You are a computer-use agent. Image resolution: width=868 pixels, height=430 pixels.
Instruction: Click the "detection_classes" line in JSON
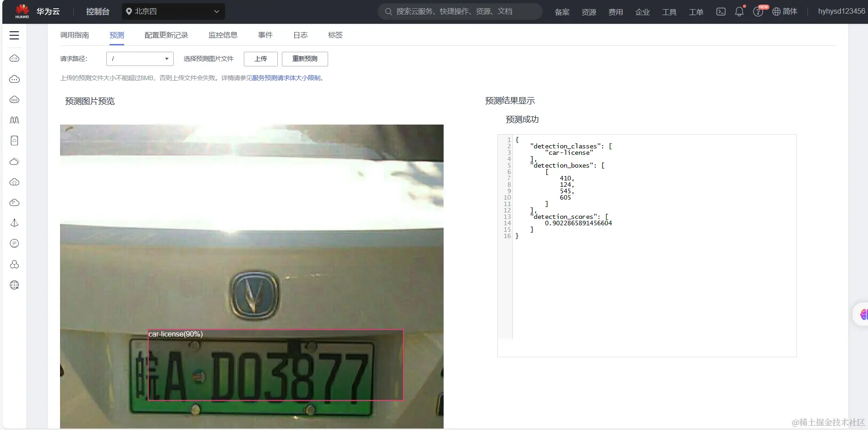[571, 146]
